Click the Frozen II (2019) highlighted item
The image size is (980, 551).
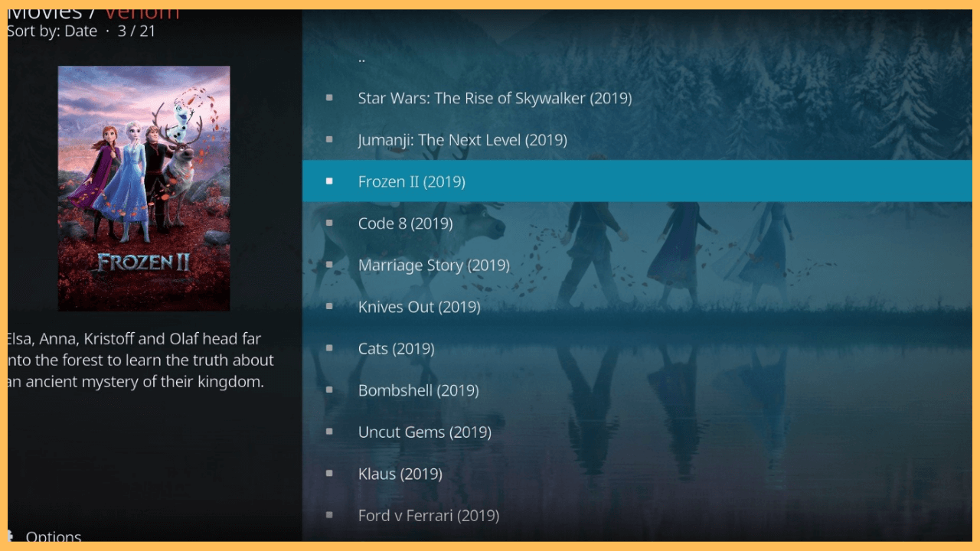[637, 181]
